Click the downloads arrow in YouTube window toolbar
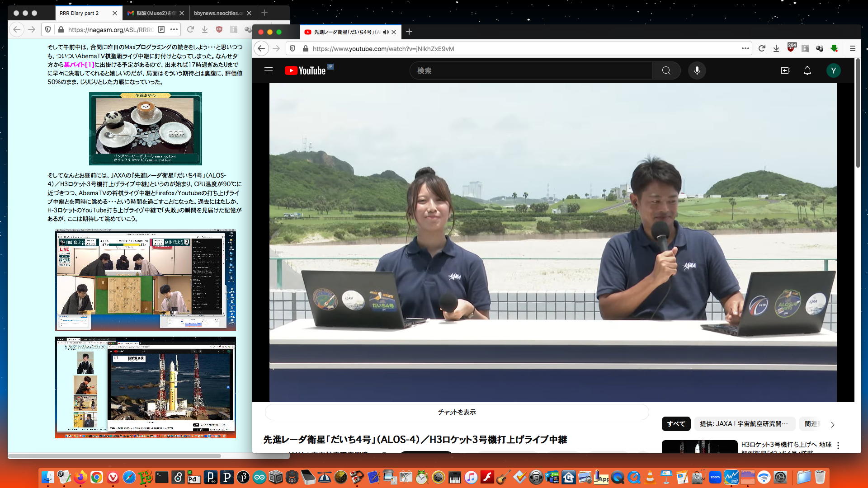This screenshot has width=868, height=488. pos(776,48)
